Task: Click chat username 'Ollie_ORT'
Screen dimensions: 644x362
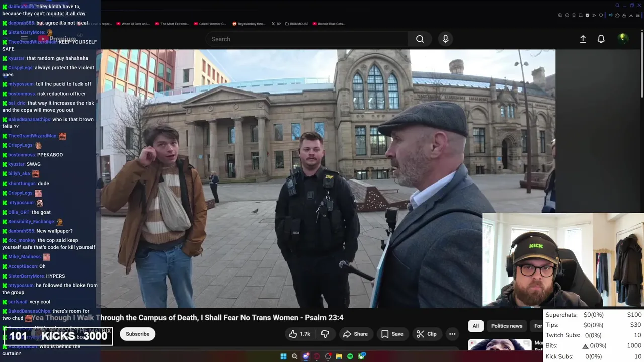Action: (19, 212)
